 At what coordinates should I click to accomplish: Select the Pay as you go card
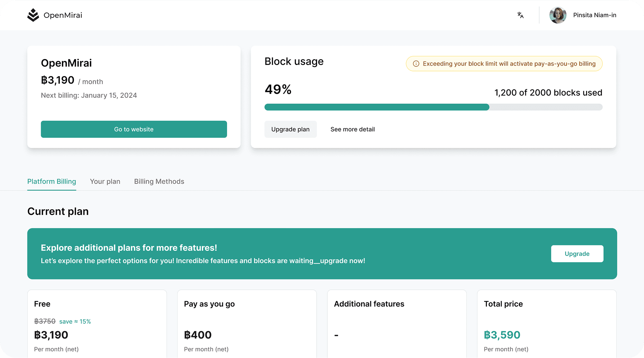[x=247, y=324]
